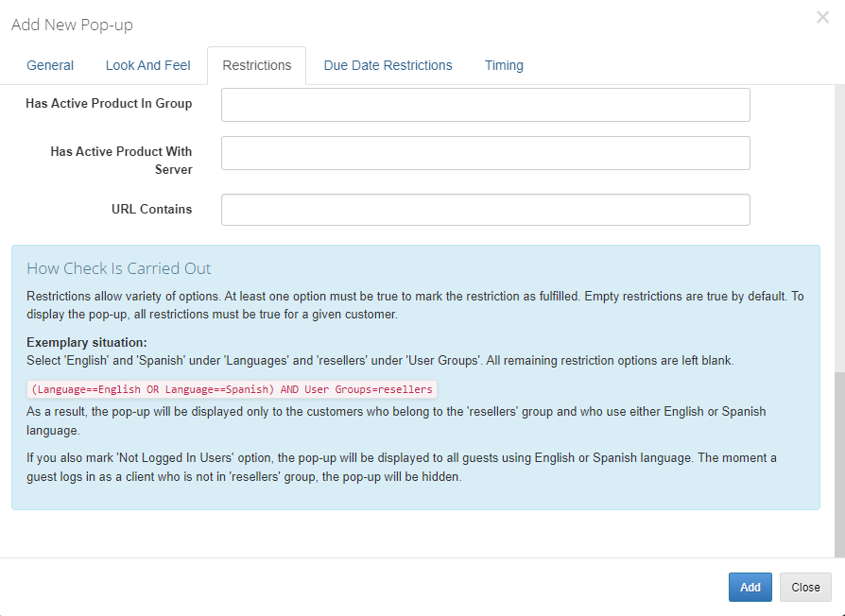845x616 pixels.
Task: Click the paragraph starting 'If you also mark'
Action: point(402,468)
